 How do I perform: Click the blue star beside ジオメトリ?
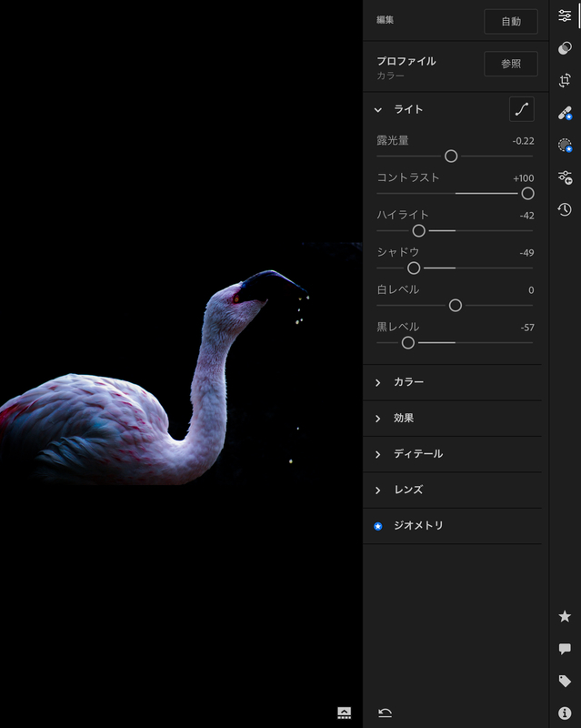377,526
